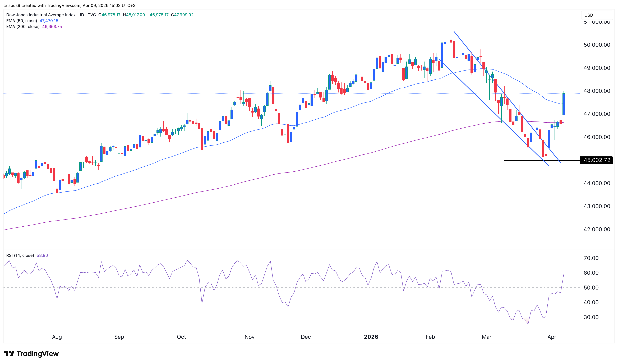Select the EMA (50, close) legend
The width and height of the screenshot is (618, 364).
click(x=22, y=21)
